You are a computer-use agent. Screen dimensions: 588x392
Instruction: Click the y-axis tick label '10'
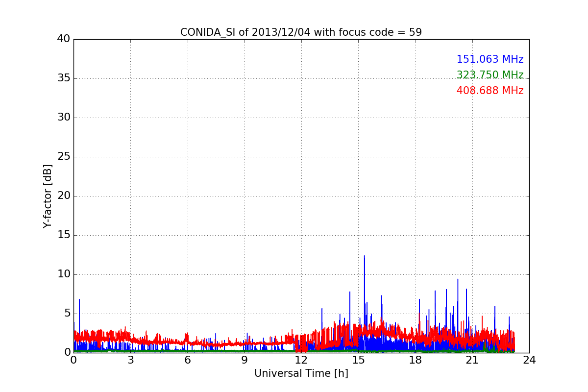coord(64,274)
